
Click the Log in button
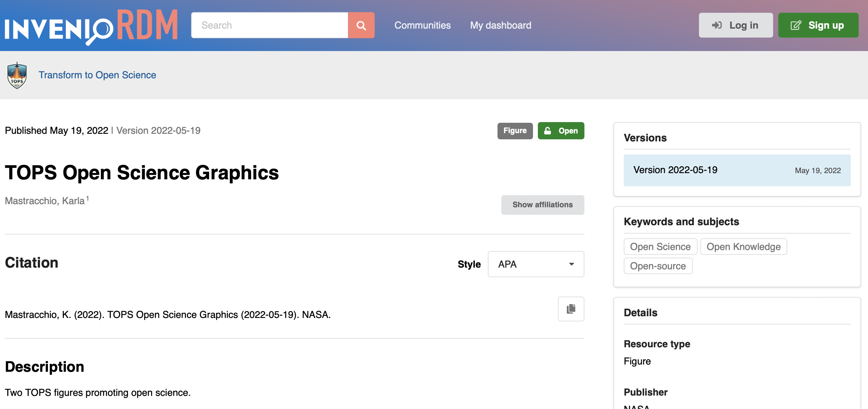point(736,24)
